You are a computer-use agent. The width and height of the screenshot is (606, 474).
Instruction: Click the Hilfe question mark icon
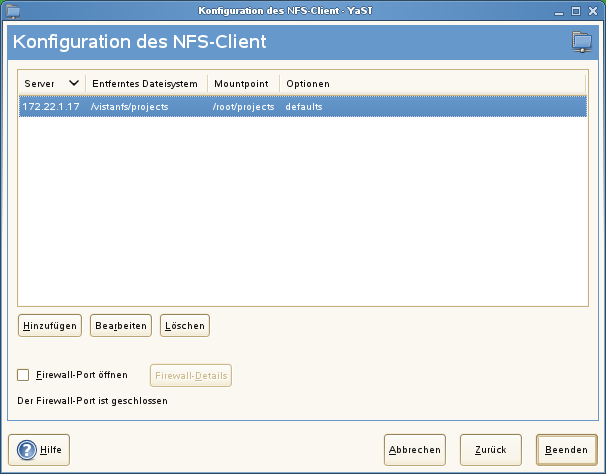(x=27, y=450)
